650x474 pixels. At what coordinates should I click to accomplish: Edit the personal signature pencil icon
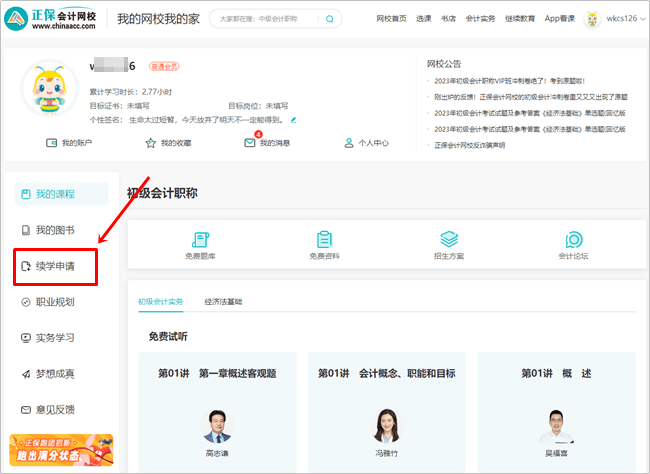tap(293, 120)
